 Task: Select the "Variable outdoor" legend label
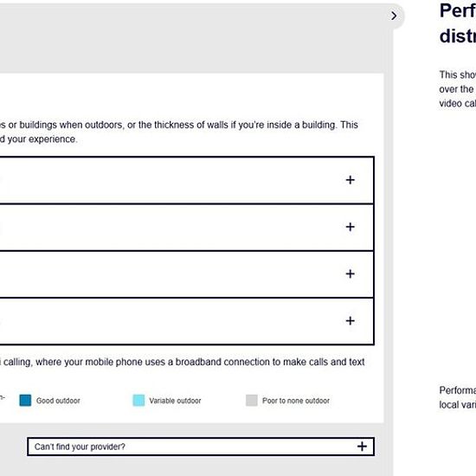175,401
